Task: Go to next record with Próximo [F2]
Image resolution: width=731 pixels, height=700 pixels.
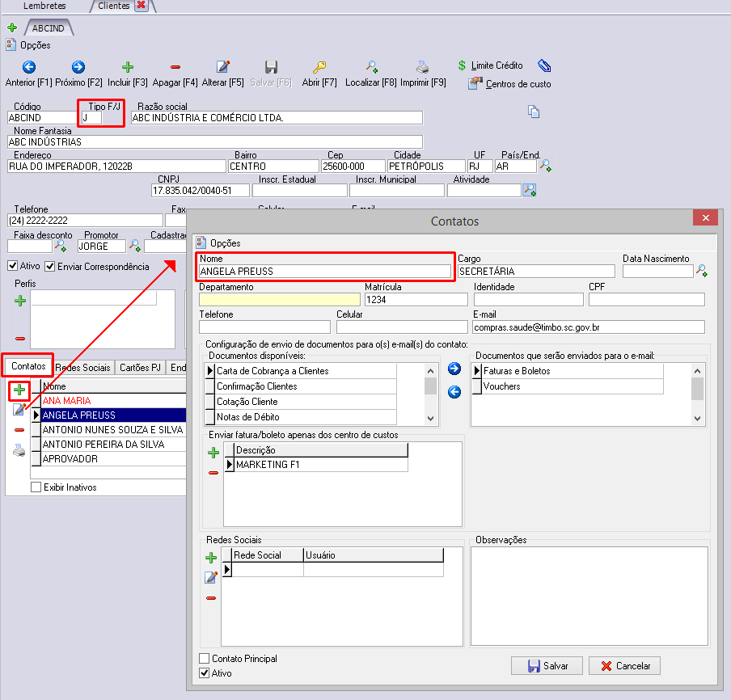Action: click(78, 74)
